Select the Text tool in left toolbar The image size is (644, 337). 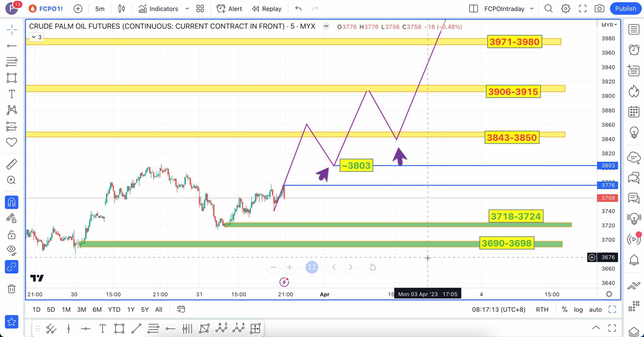pos(11,94)
